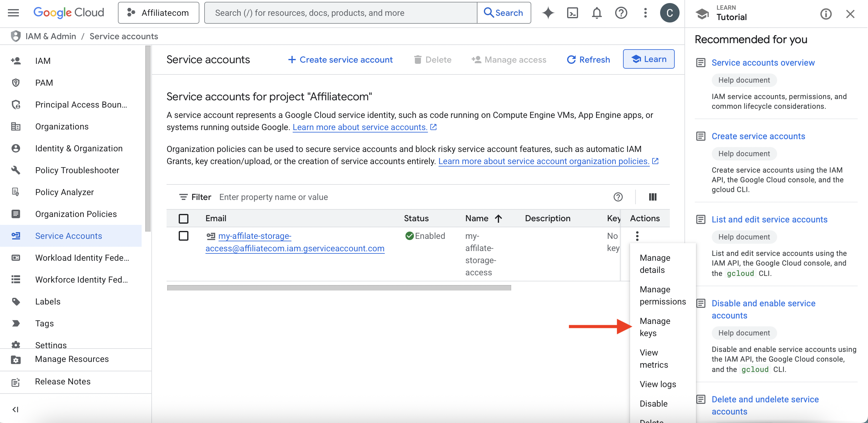The height and width of the screenshot is (423, 868).
Task: Open the Affiliatecom project selector
Action: (x=158, y=13)
